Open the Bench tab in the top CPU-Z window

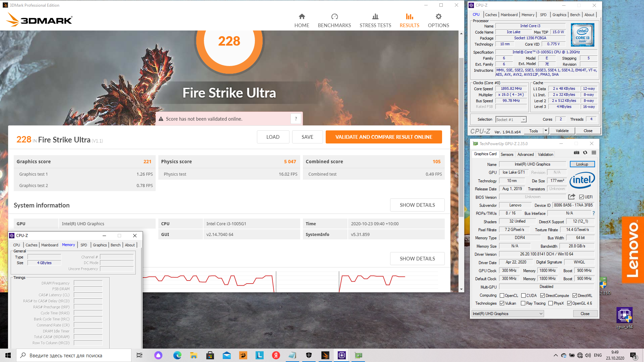575,15
